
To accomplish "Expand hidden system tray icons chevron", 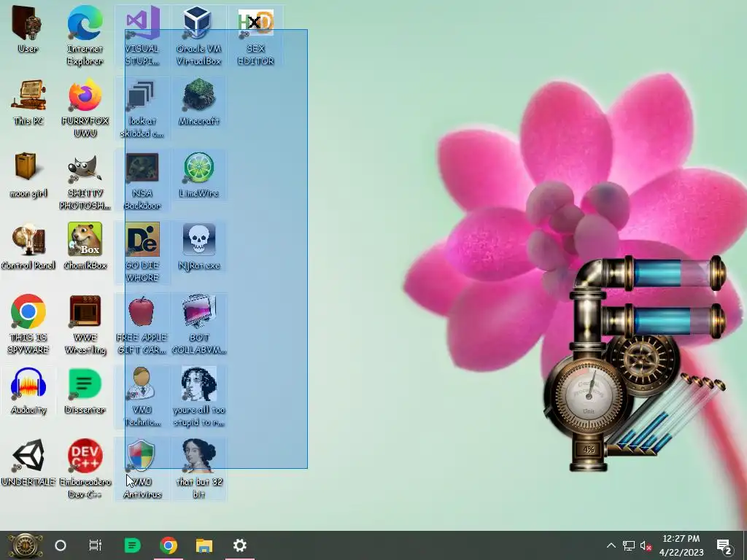I will pyautogui.click(x=611, y=545).
